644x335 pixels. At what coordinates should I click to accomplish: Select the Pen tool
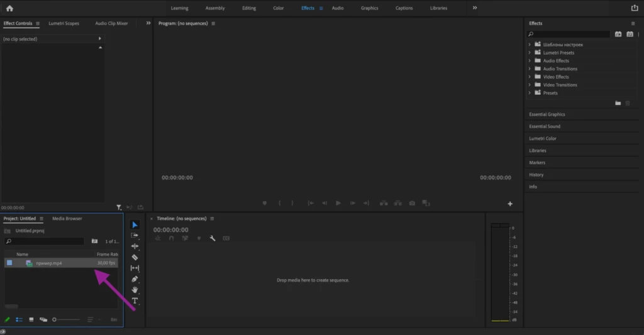(135, 279)
